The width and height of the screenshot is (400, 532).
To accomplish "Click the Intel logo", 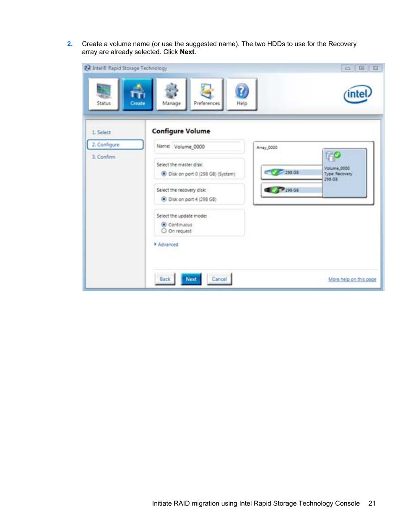I will pyautogui.click(x=358, y=94).
